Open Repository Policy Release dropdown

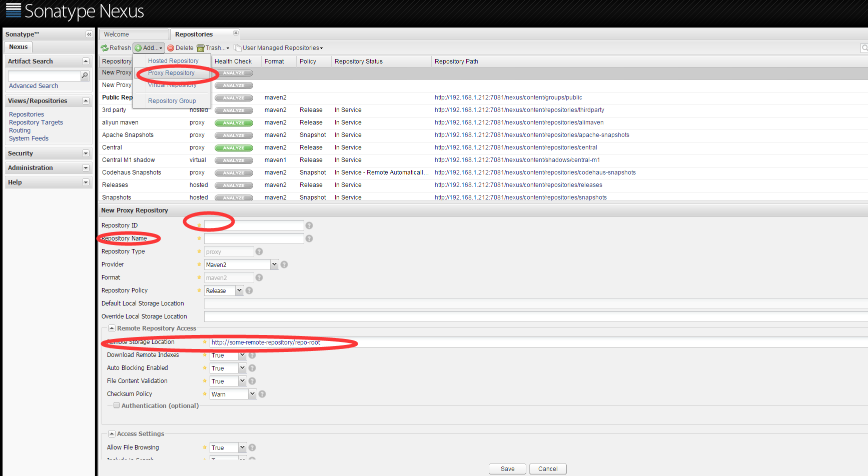coord(239,290)
